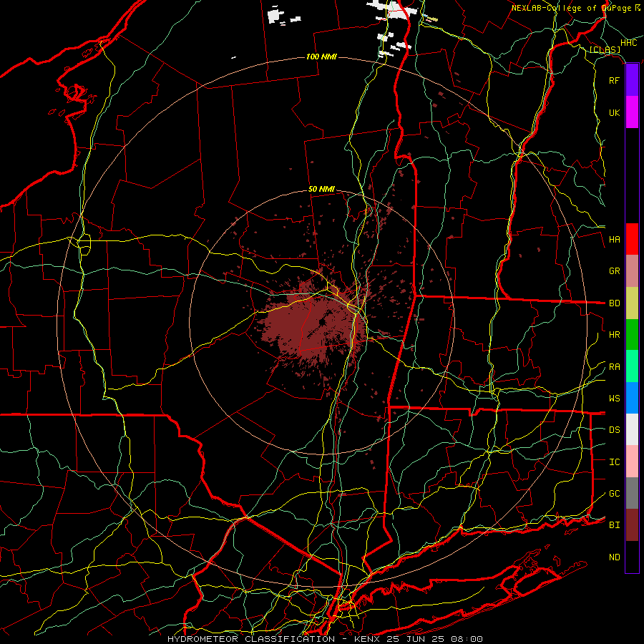Click the BI legend label

click(x=615, y=525)
